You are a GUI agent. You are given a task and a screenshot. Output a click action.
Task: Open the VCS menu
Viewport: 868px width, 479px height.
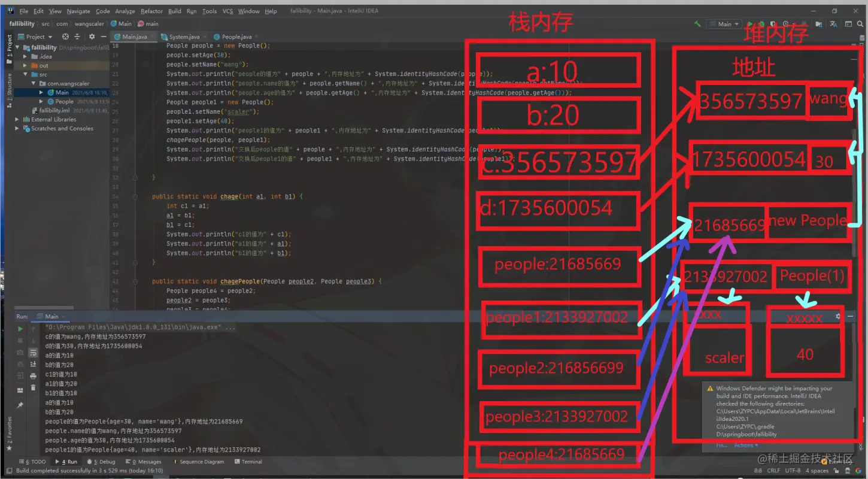click(227, 11)
